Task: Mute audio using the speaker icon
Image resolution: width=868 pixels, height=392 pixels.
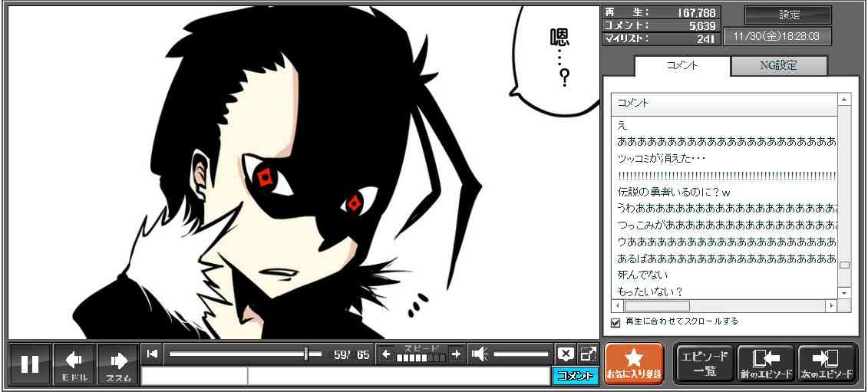Action: [480, 354]
